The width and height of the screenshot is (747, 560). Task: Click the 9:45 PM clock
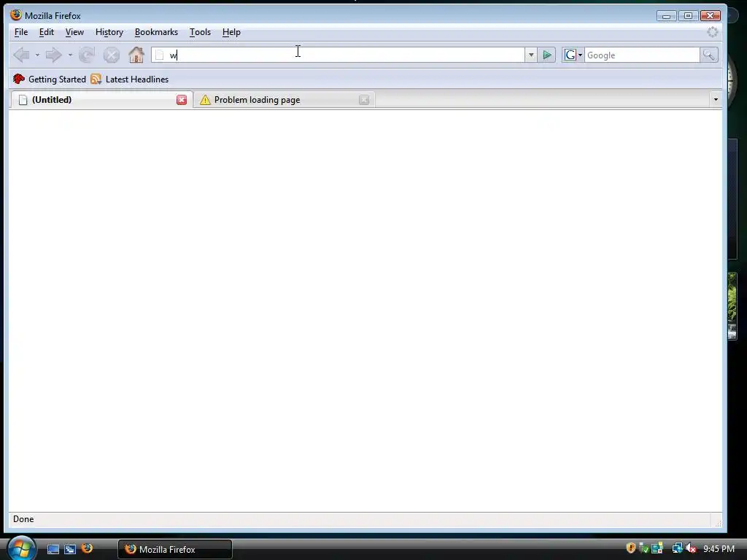point(719,548)
